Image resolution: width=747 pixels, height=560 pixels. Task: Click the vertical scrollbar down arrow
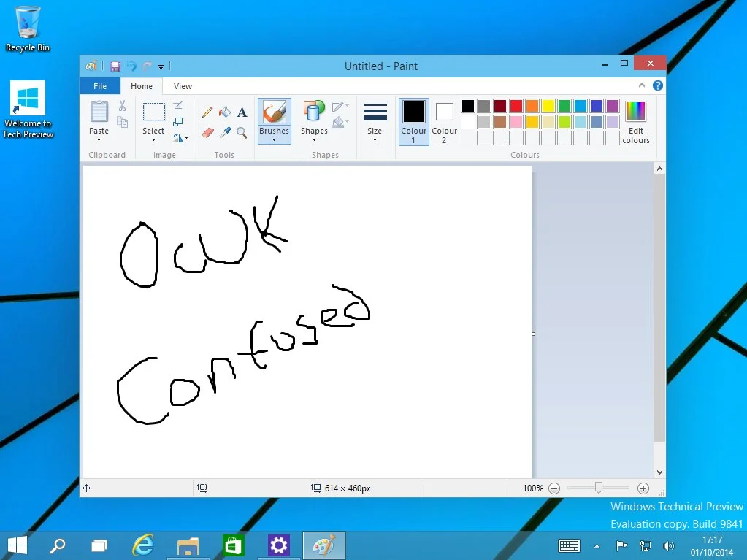click(660, 472)
